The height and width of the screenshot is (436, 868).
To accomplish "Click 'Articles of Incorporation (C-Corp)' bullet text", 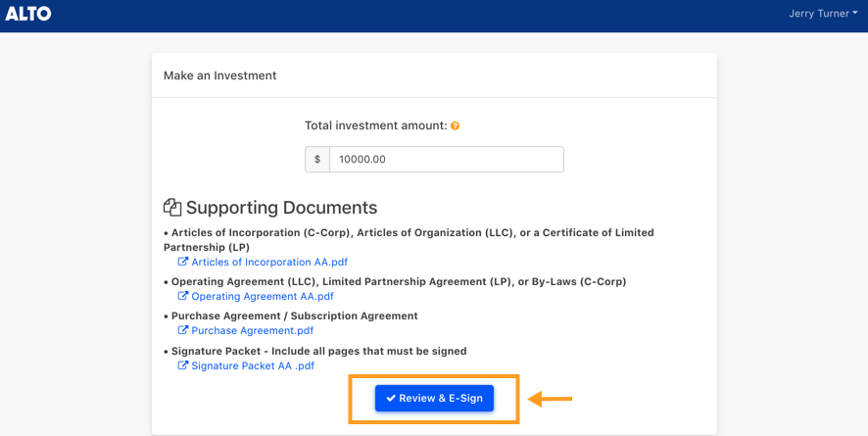I will coord(409,240).
